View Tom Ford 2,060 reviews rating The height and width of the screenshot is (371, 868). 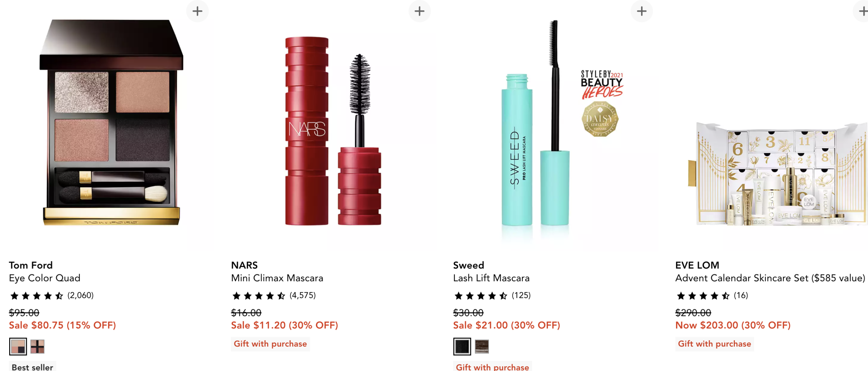(x=51, y=295)
